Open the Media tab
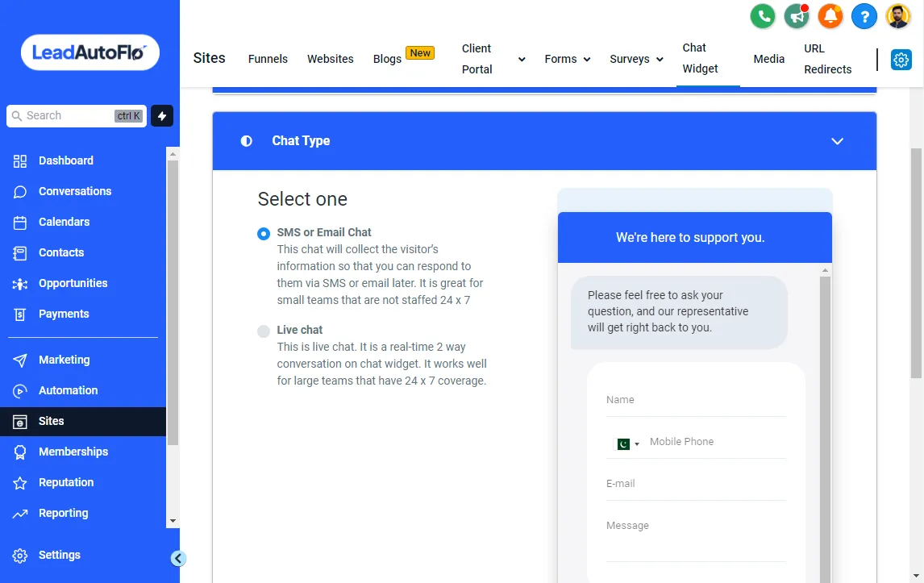 coord(769,59)
